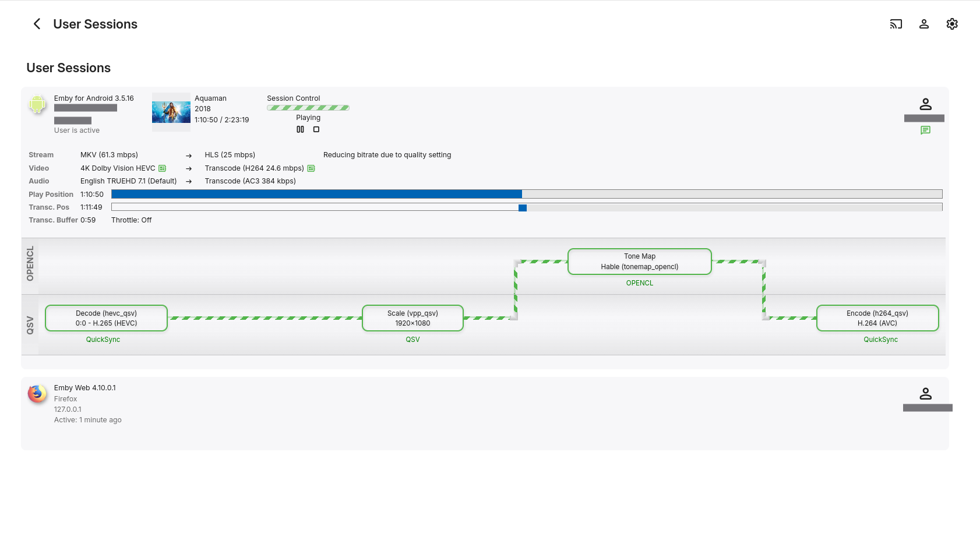This screenshot has height=533, width=980.
Task: Pause the Aquaman playback session
Action: (300, 129)
